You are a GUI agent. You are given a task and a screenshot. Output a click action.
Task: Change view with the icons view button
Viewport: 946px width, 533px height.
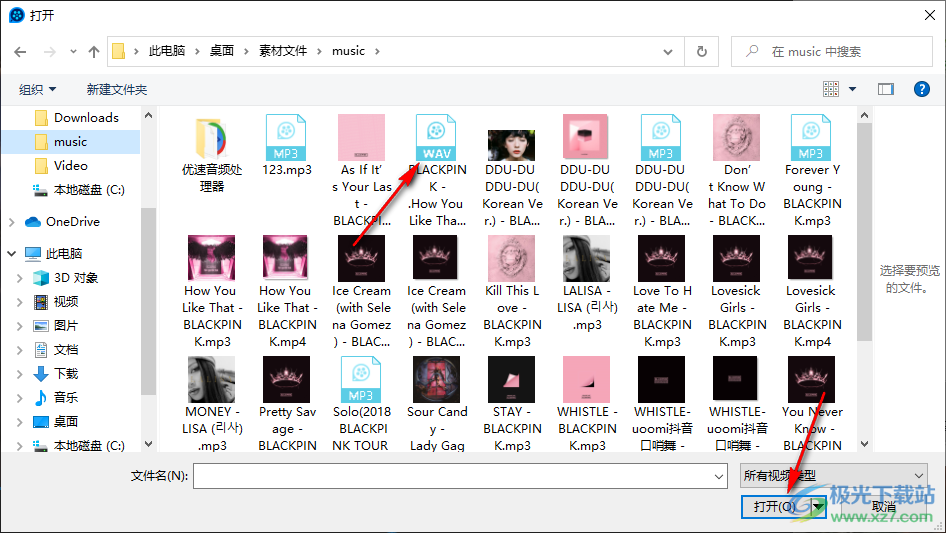831,89
